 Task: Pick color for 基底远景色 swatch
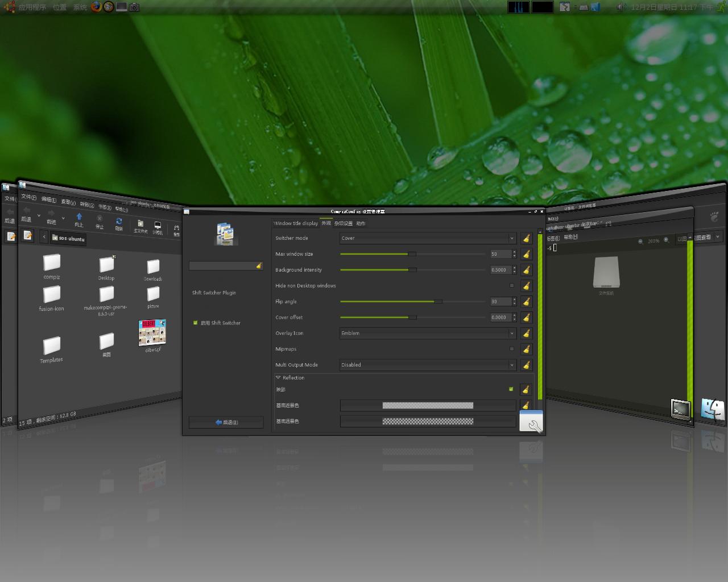tap(428, 421)
